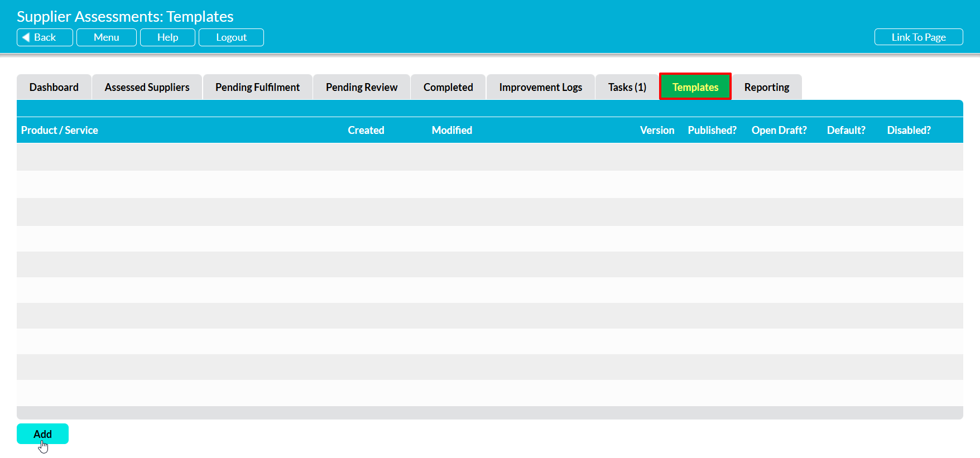980x458 pixels.
Task: Click the Disabled? column header
Action: tap(909, 130)
